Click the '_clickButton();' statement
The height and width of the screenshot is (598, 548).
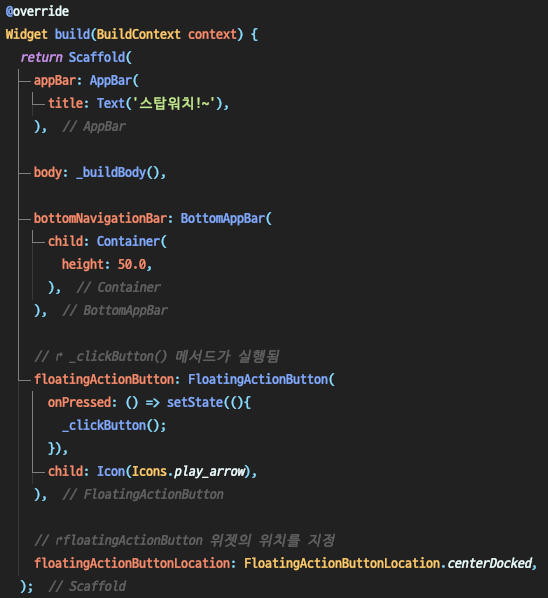pyautogui.click(x=114, y=426)
